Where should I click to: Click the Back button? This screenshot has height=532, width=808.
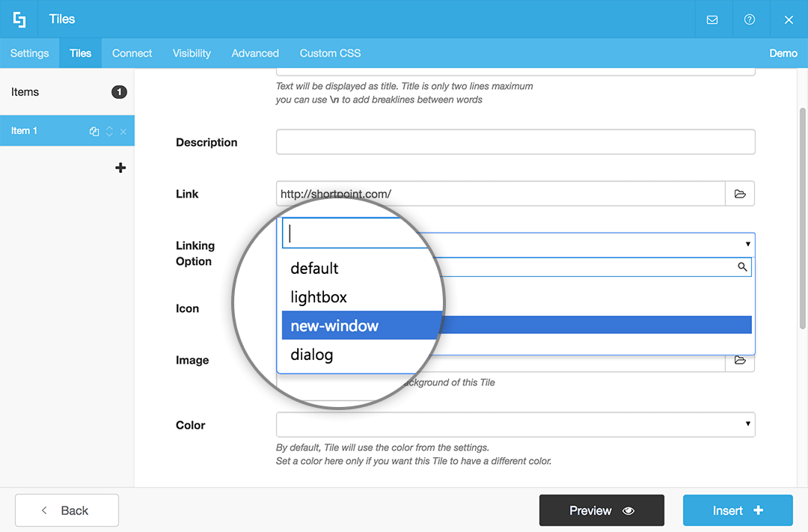pos(67,510)
